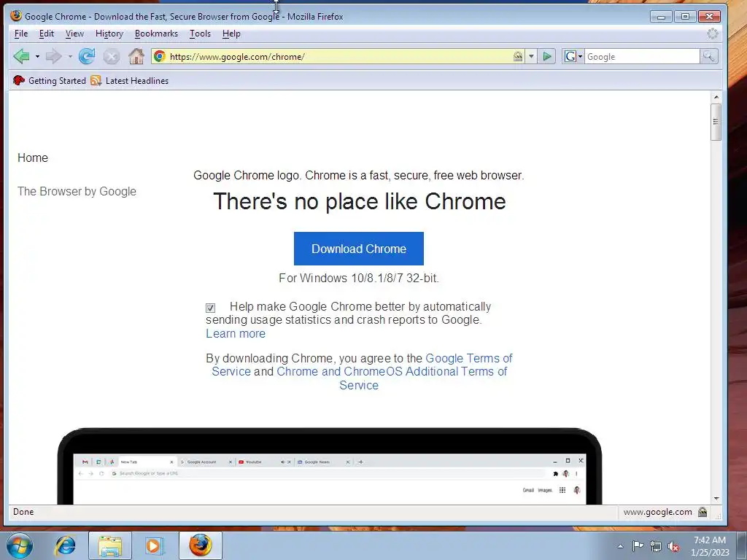
Task: Click the Firefox taskbar button
Action: 201,545
